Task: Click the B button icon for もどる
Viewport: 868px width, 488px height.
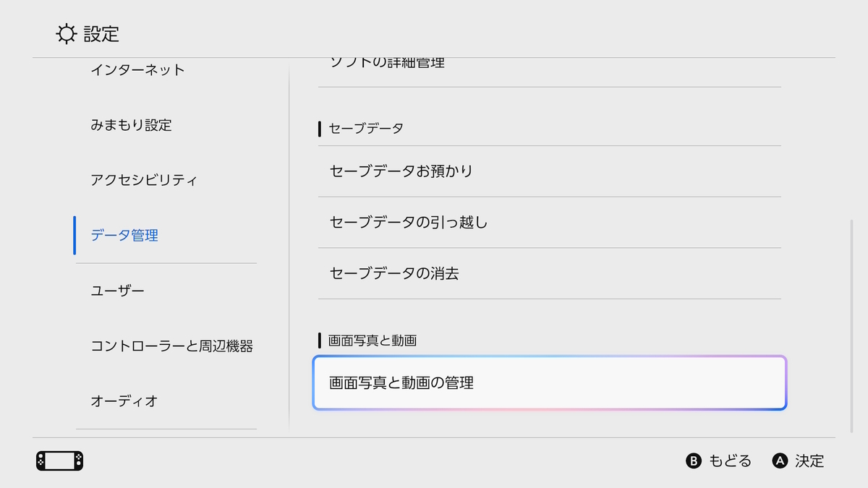Action: tap(694, 461)
